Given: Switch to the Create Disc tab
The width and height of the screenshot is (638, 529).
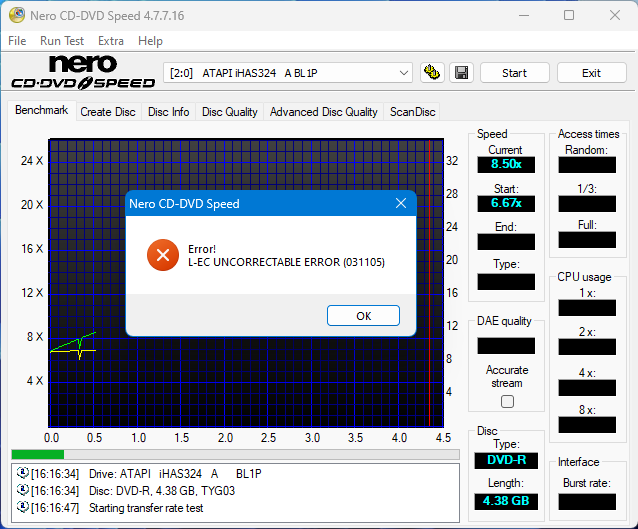Looking at the screenshot, I should pos(108,112).
